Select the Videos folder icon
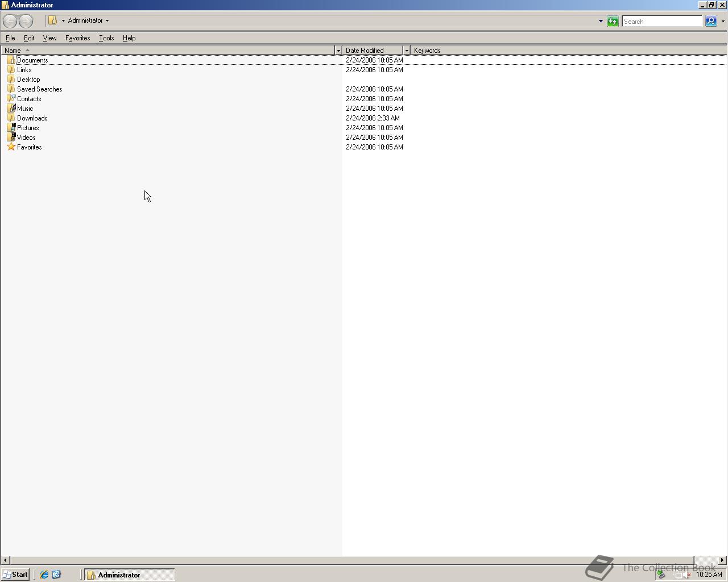Image resolution: width=728 pixels, height=582 pixels. click(11, 137)
